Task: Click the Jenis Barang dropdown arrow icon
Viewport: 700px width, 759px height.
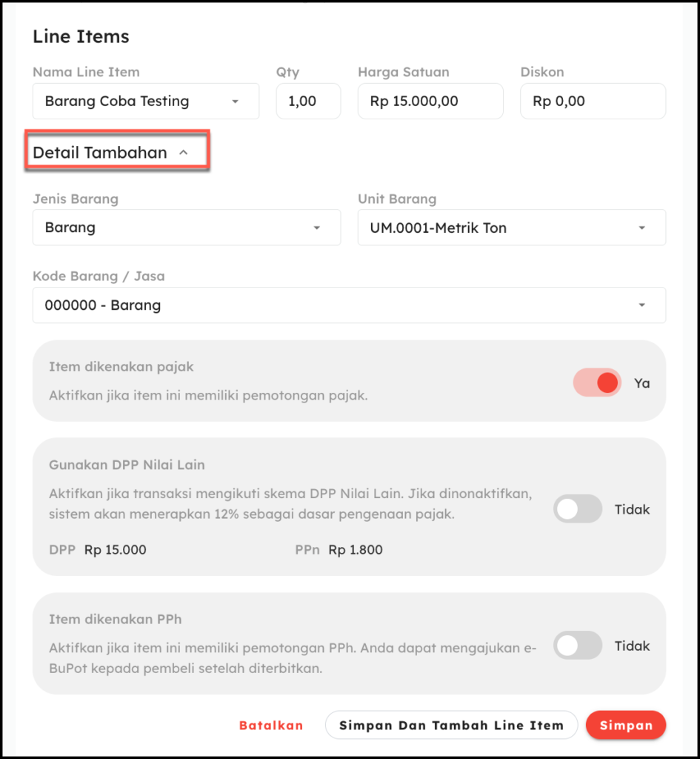Action: pos(317,228)
